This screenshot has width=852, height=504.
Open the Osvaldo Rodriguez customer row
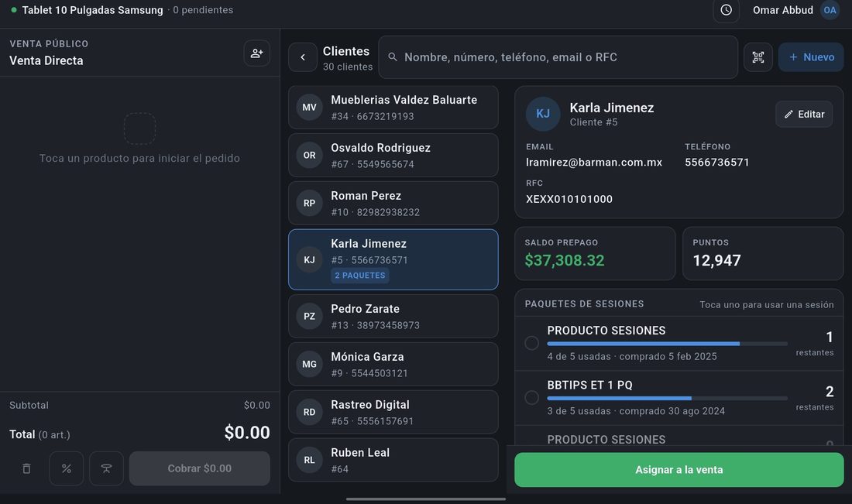pyautogui.click(x=393, y=155)
